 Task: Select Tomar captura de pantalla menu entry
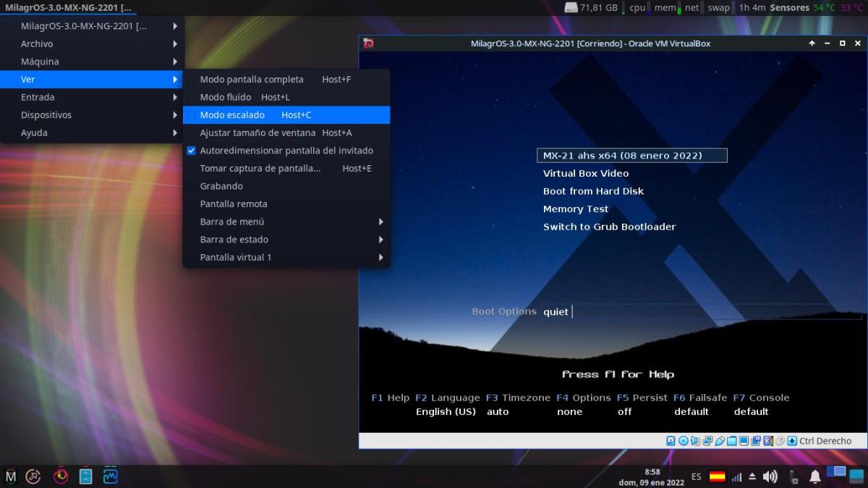coord(260,168)
